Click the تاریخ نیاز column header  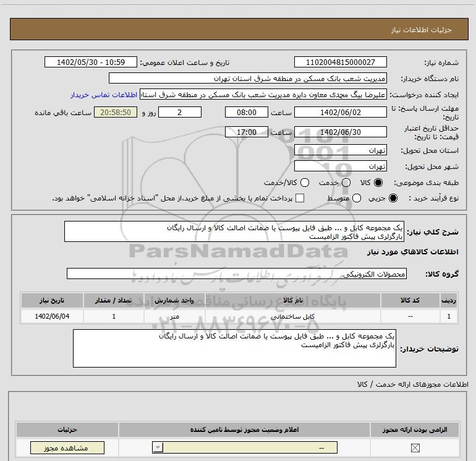[x=52, y=300]
